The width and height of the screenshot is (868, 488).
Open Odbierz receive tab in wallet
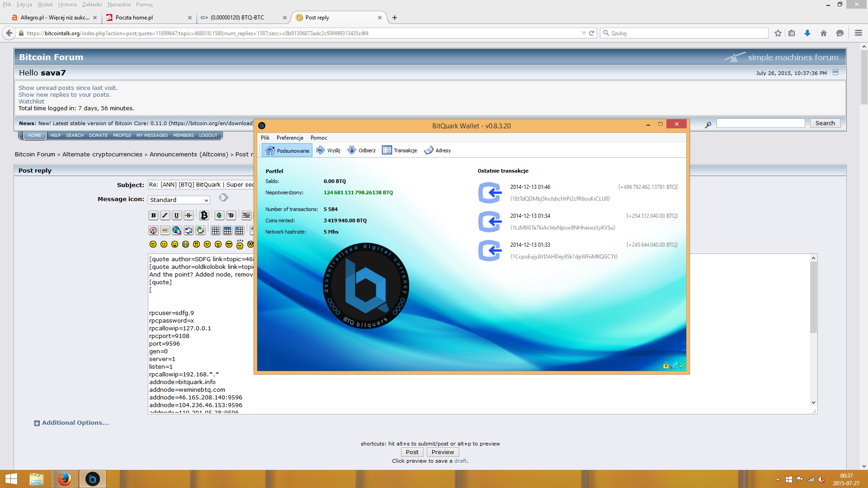tap(361, 150)
